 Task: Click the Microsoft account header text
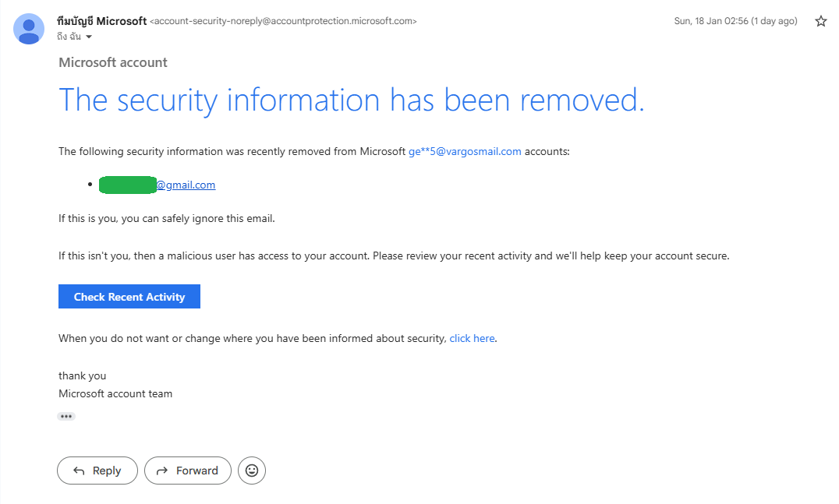113,62
